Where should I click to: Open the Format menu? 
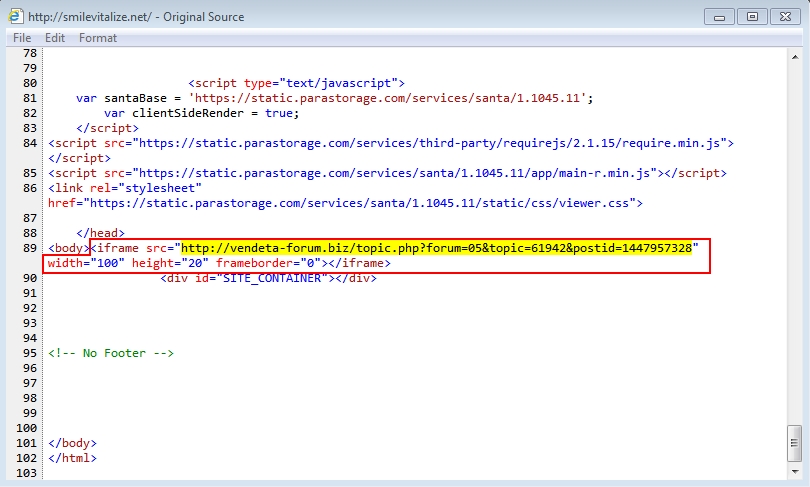98,38
